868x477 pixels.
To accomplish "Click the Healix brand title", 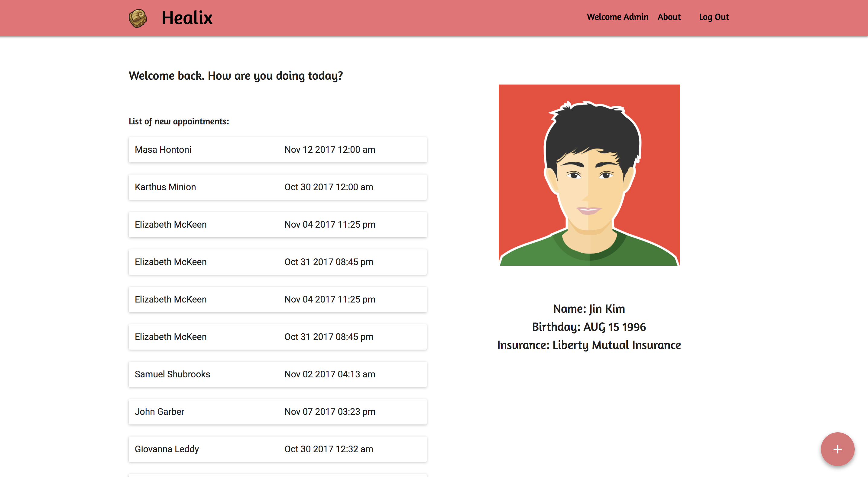I will (187, 18).
